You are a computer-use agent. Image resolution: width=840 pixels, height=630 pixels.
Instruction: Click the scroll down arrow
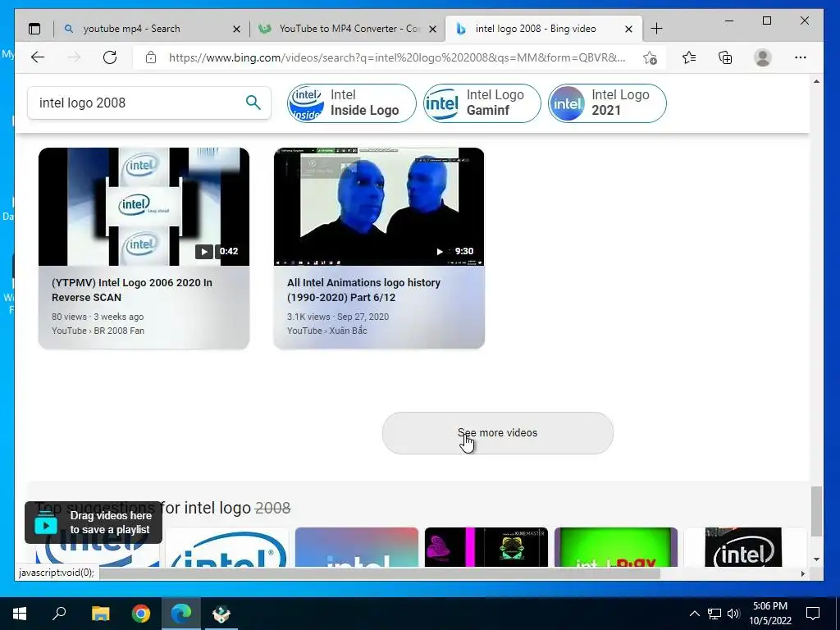[816, 559]
